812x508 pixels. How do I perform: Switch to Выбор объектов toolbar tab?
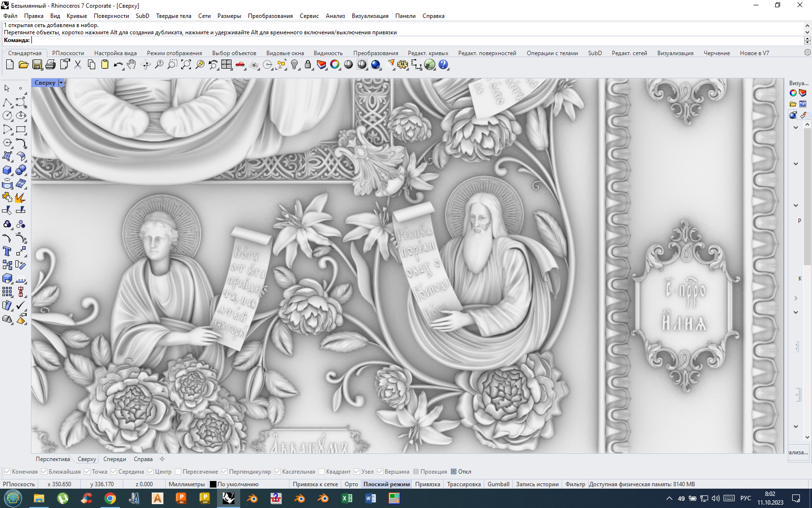click(234, 53)
